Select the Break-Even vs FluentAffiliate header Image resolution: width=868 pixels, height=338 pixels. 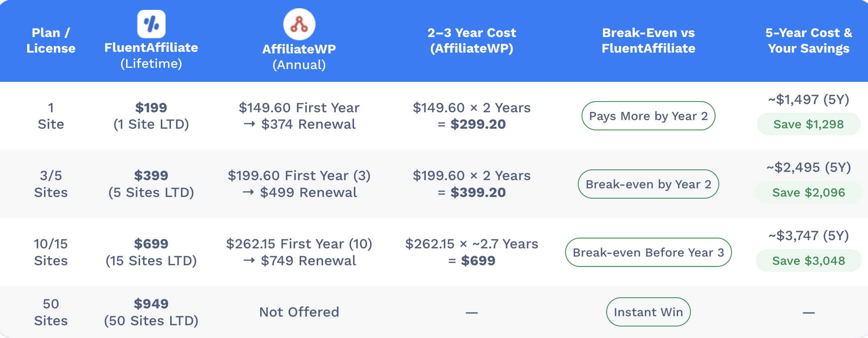click(648, 40)
